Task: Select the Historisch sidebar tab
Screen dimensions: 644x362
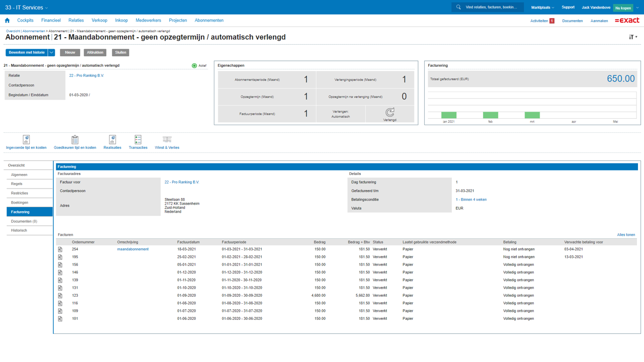Action: (19, 230)
